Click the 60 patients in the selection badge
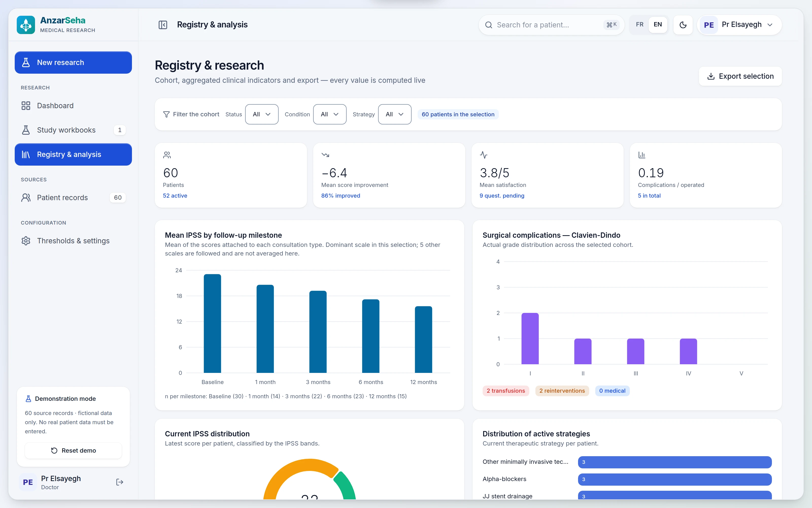The image size is (812, 508). coord(458,114)
